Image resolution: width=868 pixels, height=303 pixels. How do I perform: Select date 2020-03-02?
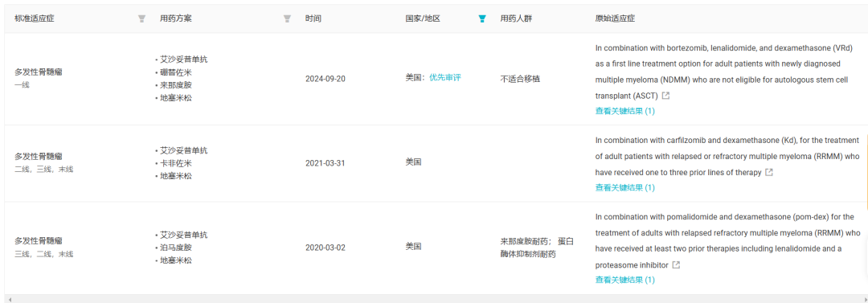[x=325, y=248]
